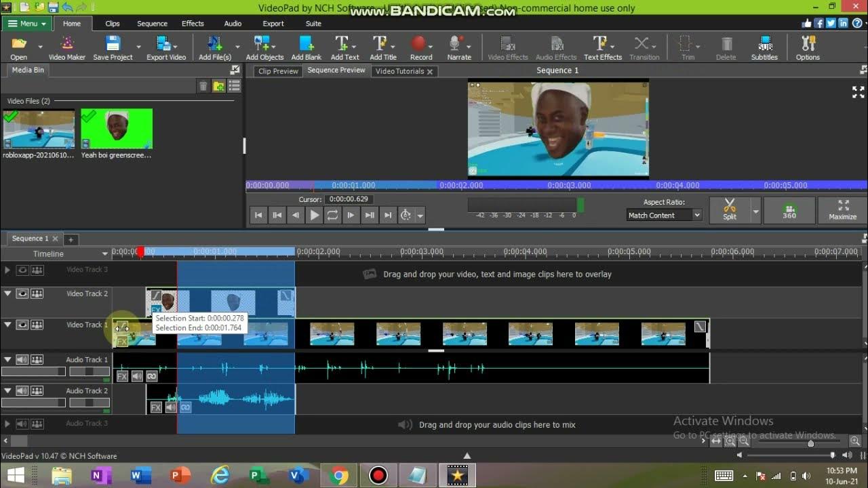The image size is (868, 488).
Task: Click the FX icon on Video Track 1 clip
Action: 122,342
